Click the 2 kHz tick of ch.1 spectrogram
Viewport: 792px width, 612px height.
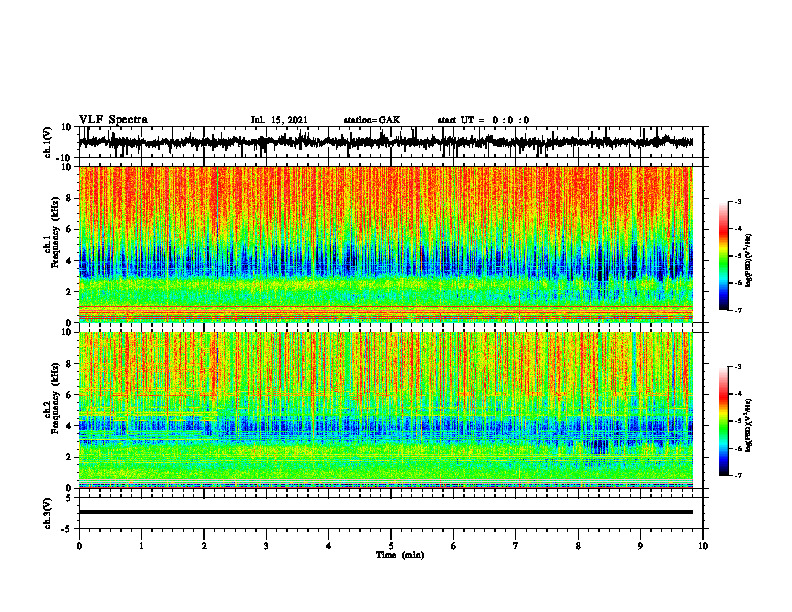(x=70, y=292)
